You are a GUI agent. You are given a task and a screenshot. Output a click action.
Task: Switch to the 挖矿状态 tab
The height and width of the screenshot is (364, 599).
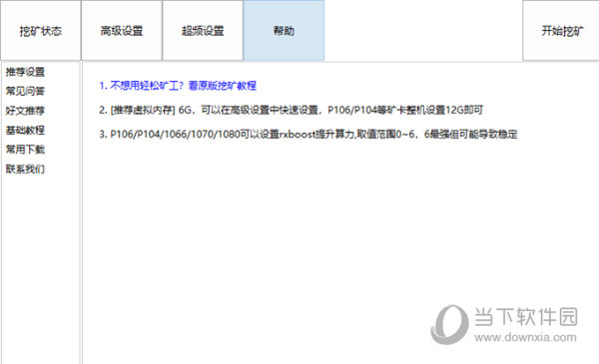pos(41,31)
